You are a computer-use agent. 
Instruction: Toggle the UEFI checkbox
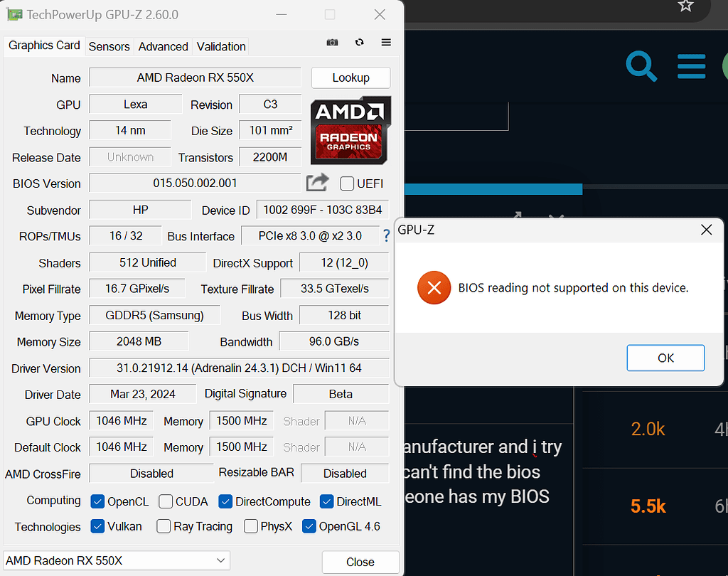pos(347,183)
